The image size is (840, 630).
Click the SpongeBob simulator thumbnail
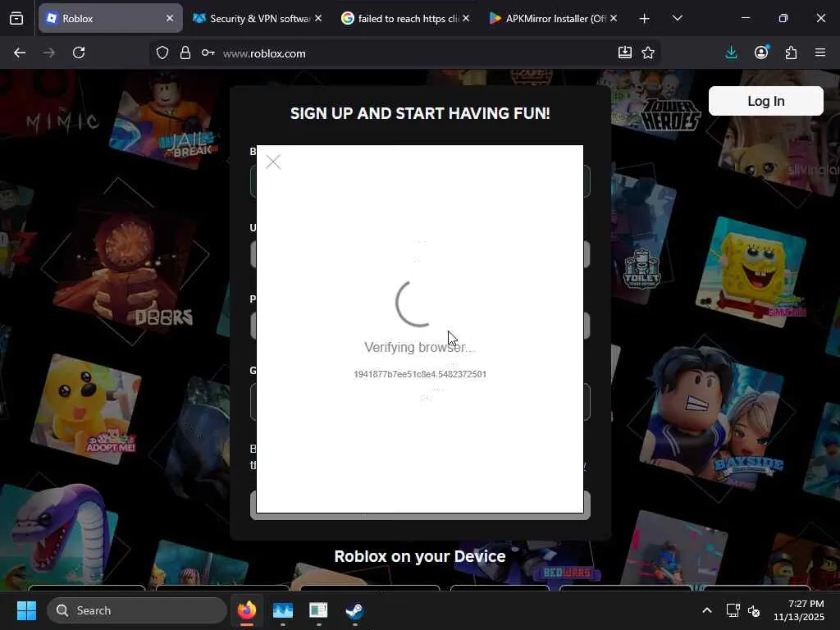click(x=751, y=272)
